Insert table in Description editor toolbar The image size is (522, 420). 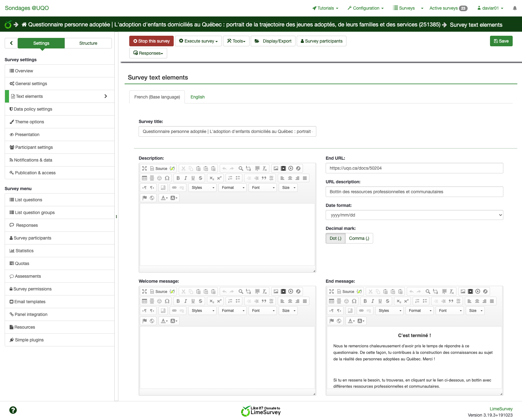pos(144,178)
